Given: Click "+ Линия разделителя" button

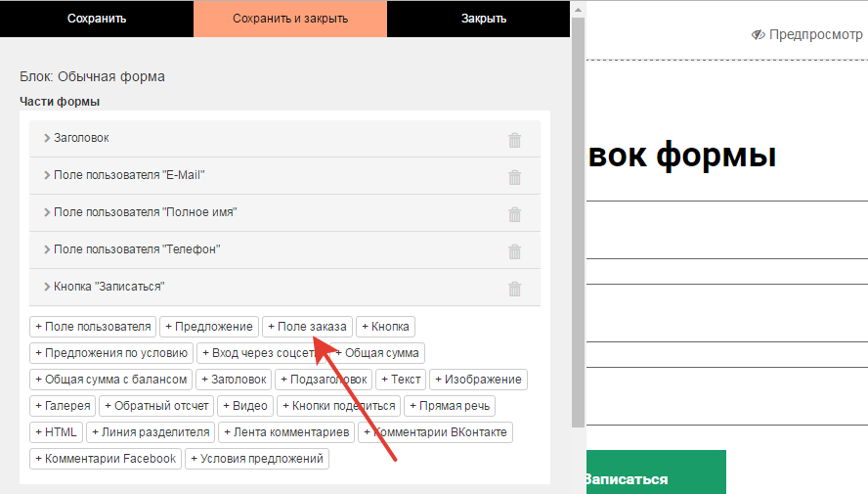Looking at the screenshot, I should 151,432.
